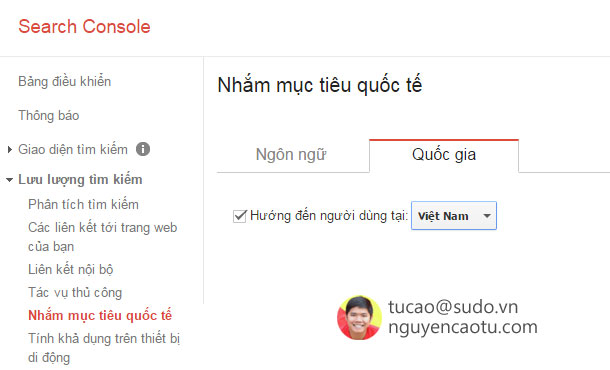The height and width of the screenshot is (370, 610).
Task: Open the Giao diện tìm kiếm menu item
Action: [73, 149]
